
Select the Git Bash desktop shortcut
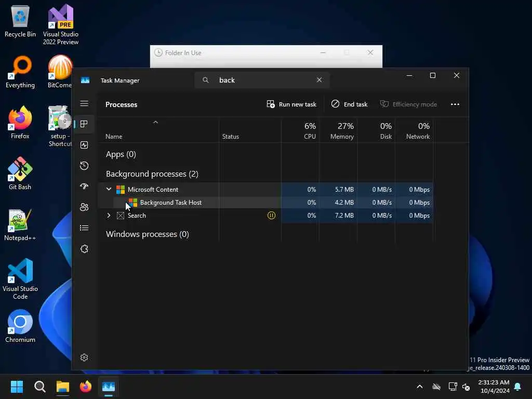pos(20,173)
